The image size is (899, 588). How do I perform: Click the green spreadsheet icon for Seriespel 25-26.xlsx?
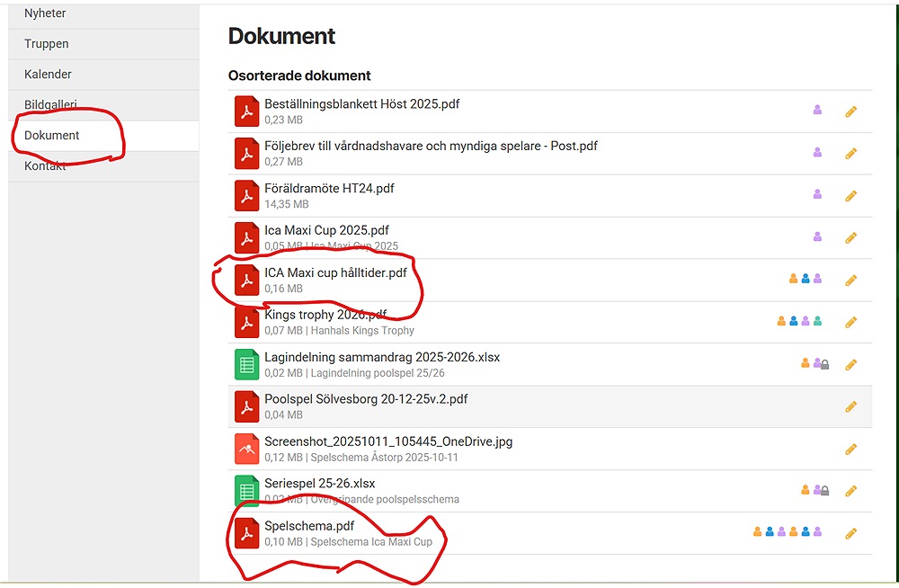coord(246,491)
